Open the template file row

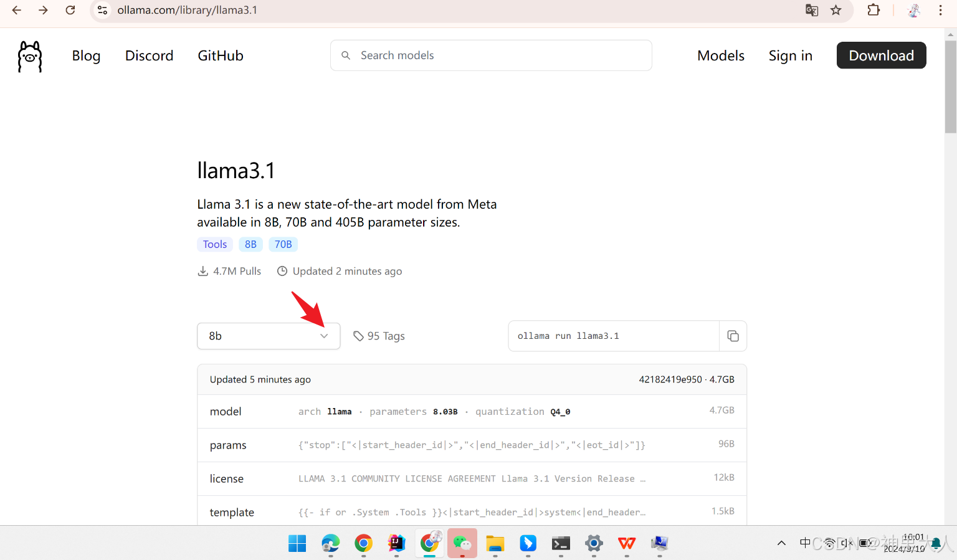coord(472,511)
